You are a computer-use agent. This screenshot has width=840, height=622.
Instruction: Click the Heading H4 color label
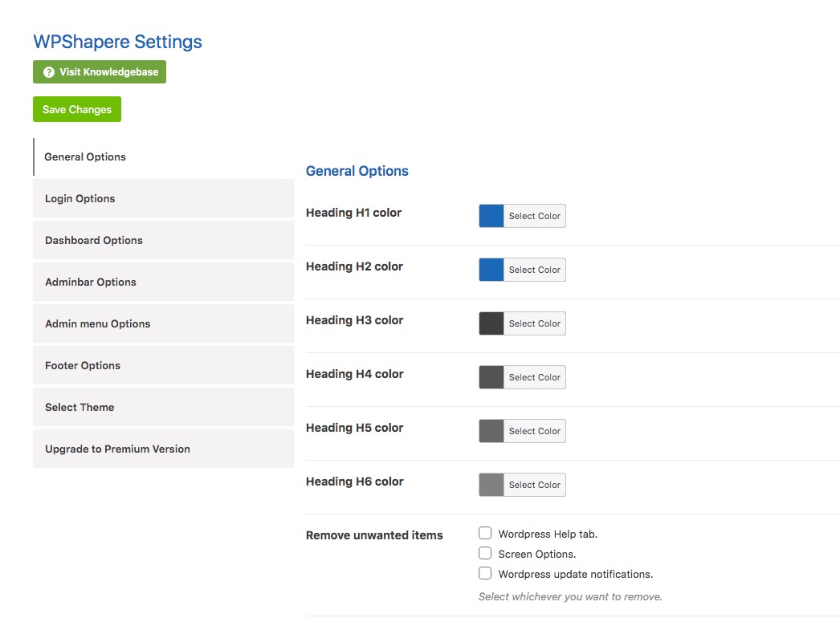[354, 374]
